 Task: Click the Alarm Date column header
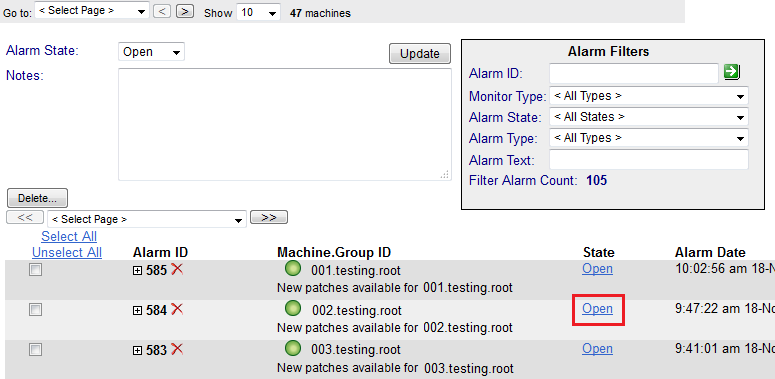(x=710, y=253)
